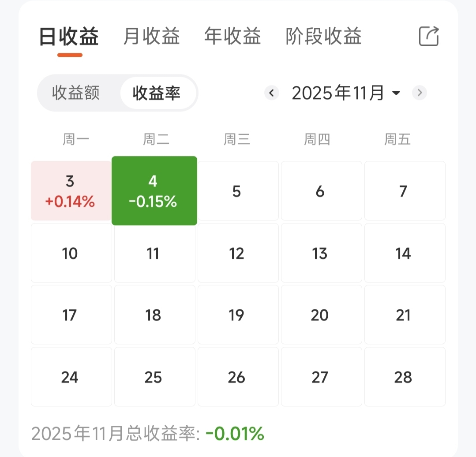Viewport: 476px width, 457px height.
Task: Tap the monthly total return -0.01%
Action: coord(235,434)
